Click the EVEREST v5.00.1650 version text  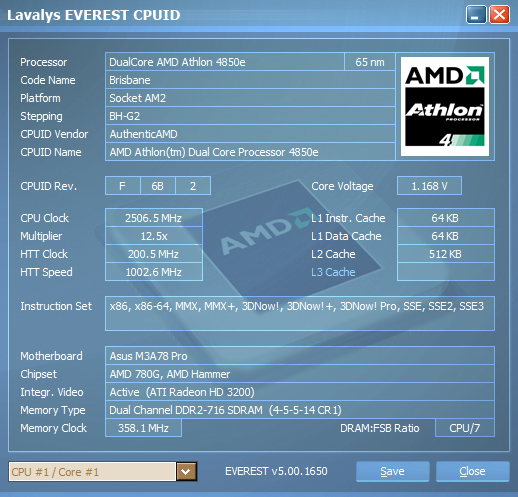point(276,471)
